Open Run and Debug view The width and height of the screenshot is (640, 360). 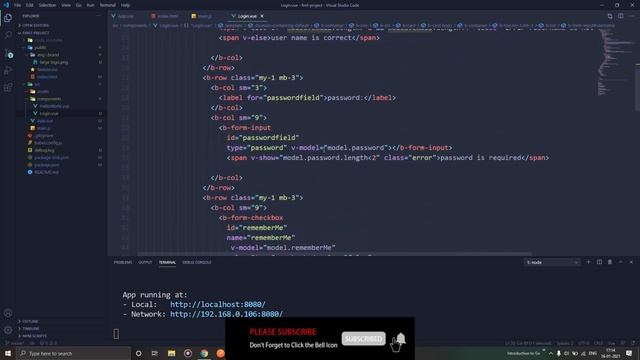click(x=8, y=71)
